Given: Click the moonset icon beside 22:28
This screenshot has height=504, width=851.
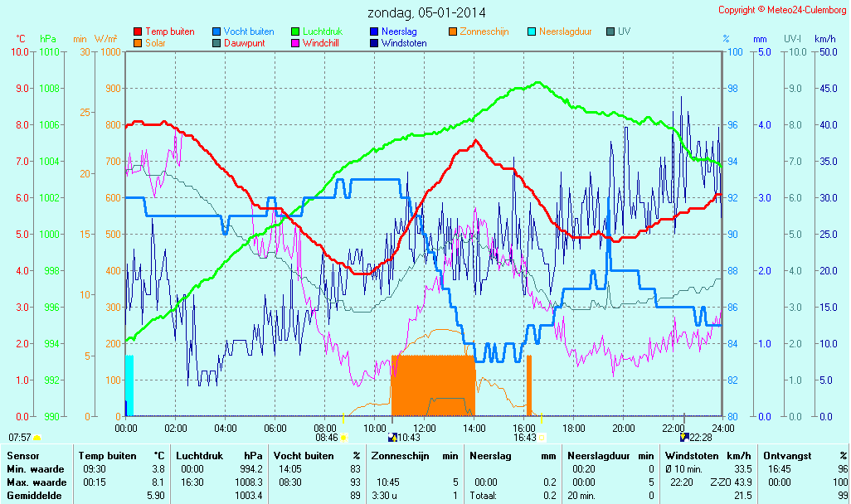Looking at the screenshot, I should point(683,438).
